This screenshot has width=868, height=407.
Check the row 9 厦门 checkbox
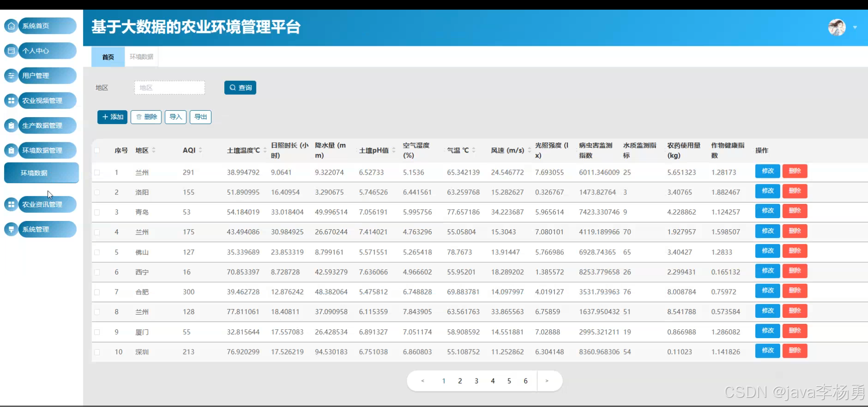click(97, 332)
